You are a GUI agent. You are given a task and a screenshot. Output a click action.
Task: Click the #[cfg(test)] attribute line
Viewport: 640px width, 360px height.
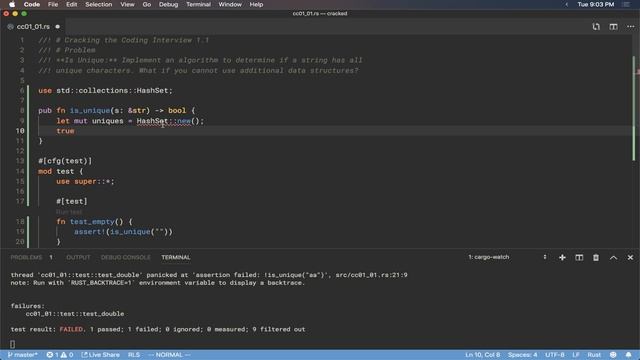point(65,161)
